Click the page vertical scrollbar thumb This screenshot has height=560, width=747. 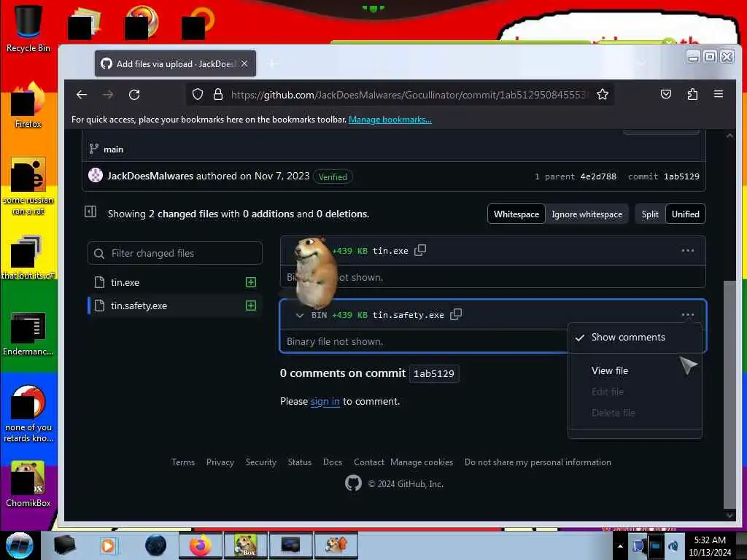[x=729, y=394]
